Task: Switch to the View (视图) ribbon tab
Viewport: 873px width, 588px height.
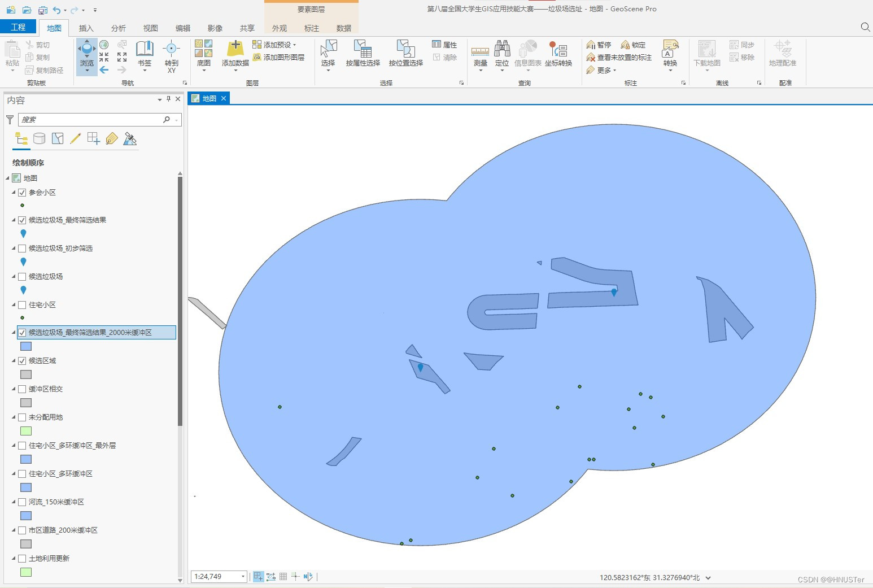Action: point(151,28)
